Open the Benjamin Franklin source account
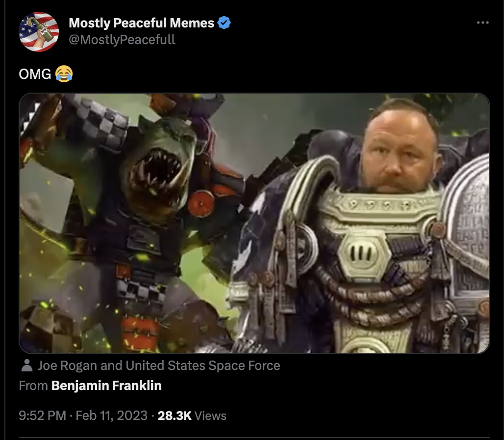 tap(106, 386)
